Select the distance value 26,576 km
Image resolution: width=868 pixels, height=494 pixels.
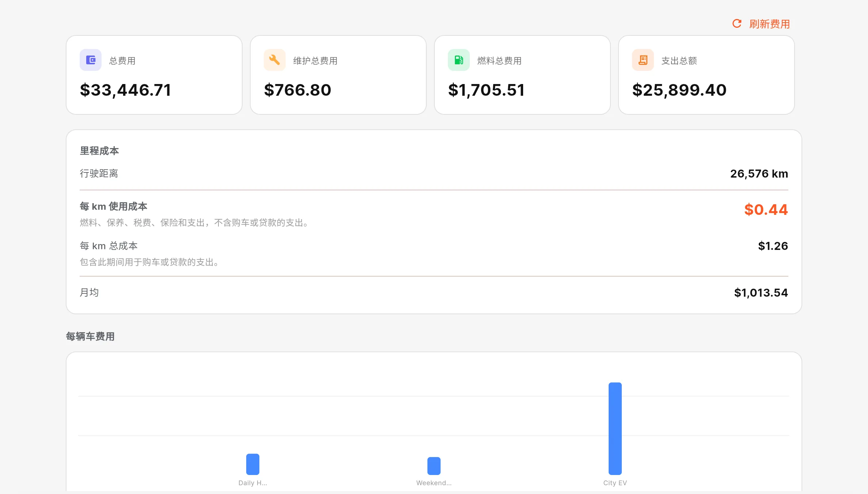click(x=759, y=174)
